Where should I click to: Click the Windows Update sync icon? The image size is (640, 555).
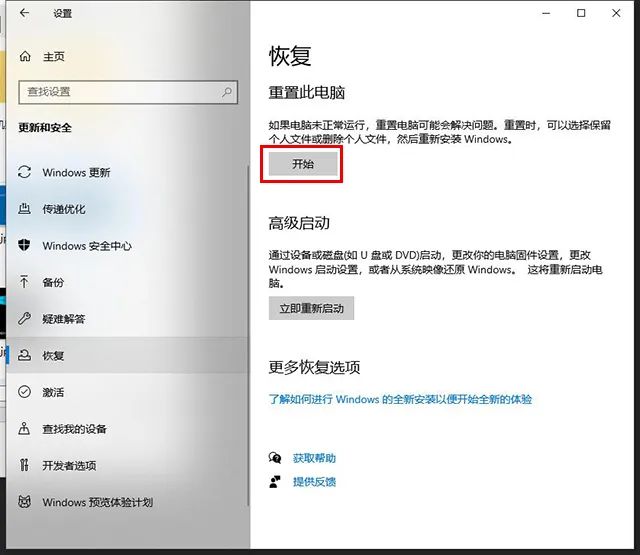26,173
